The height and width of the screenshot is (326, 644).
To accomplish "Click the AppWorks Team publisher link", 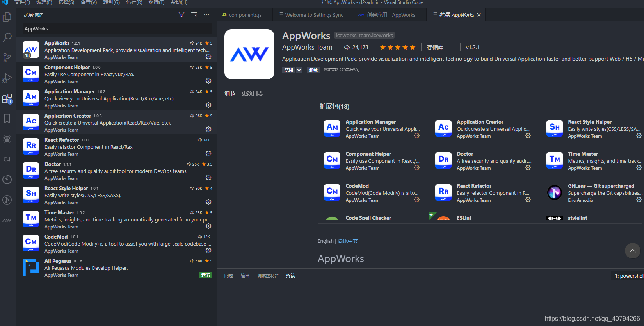I will click(x=307, y=47).
